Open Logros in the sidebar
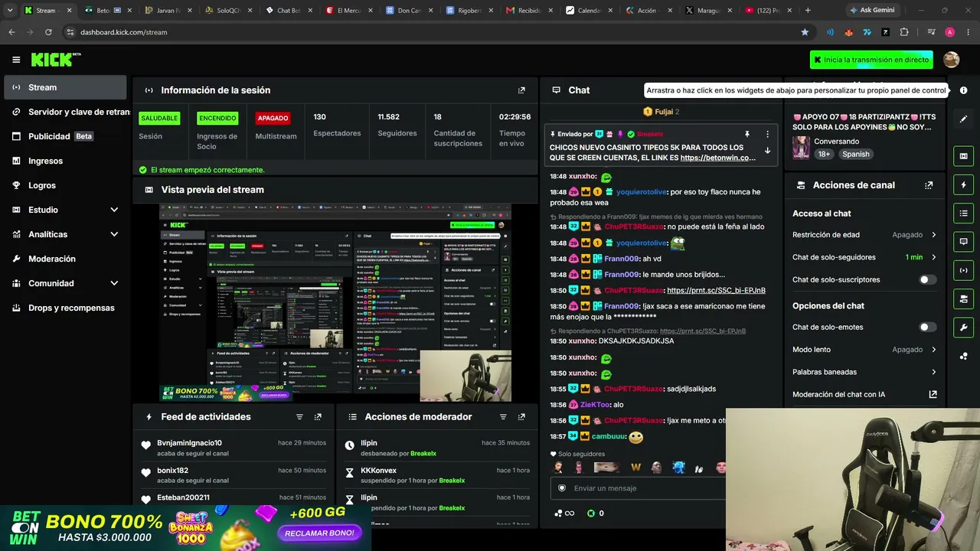The height and width of the screenshot is (551, 980). [65, 185]
